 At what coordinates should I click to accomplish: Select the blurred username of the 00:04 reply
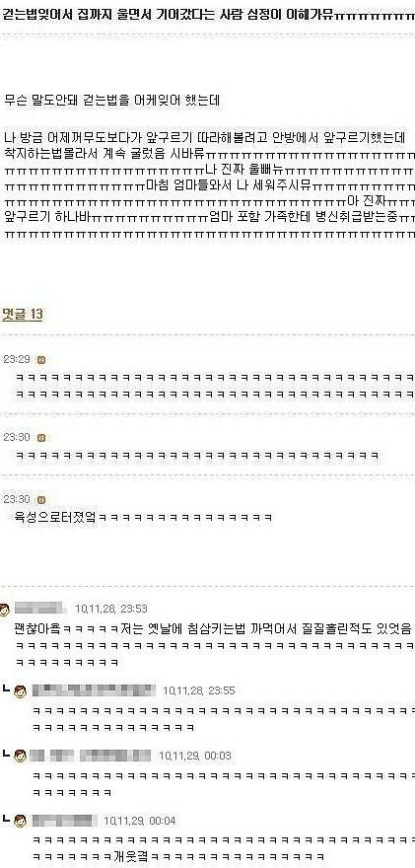click(x=64, y=820)
